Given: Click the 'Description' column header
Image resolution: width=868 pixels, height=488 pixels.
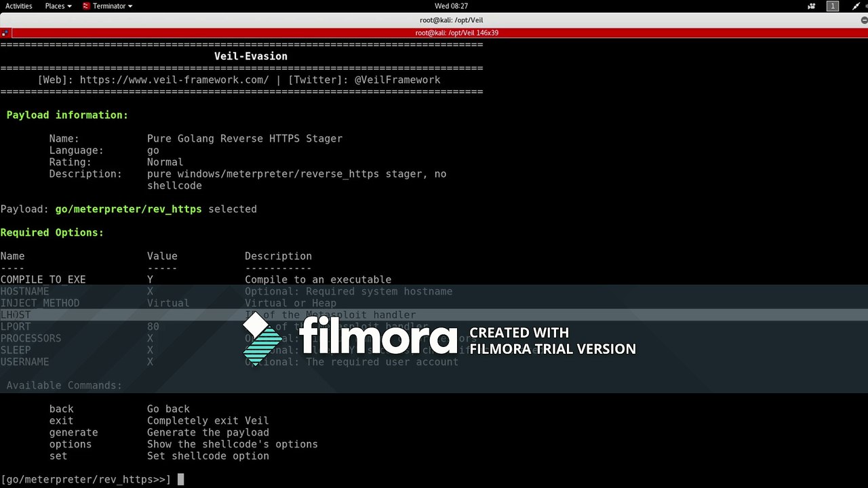Looking at the screenshot, I should point(278,256).
